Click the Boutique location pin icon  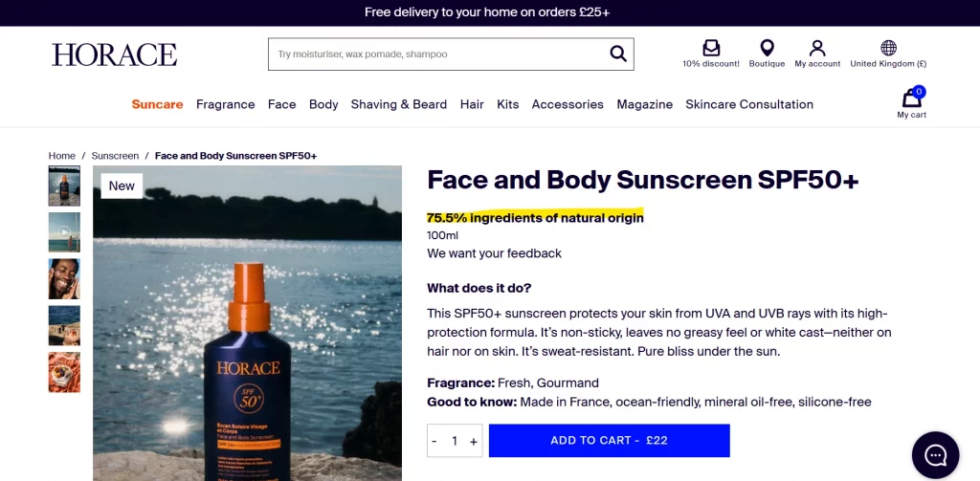point(767,48)
